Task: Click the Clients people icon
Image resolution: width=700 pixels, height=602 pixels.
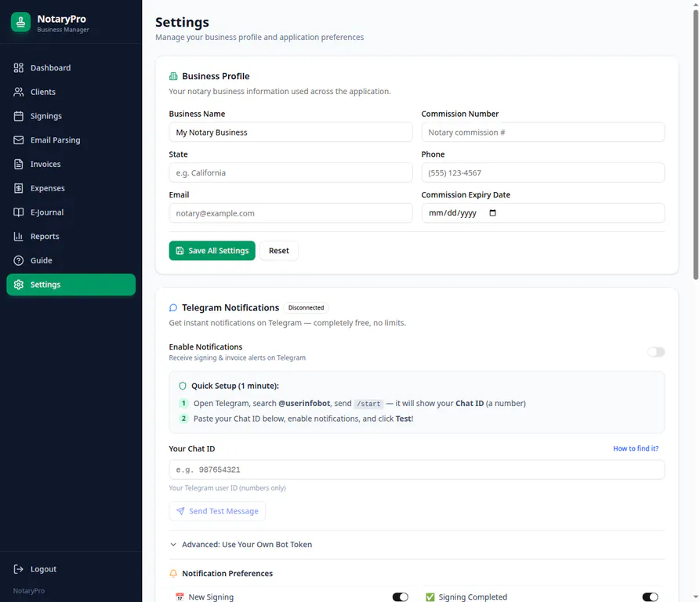Action: (x=18, y=92)
